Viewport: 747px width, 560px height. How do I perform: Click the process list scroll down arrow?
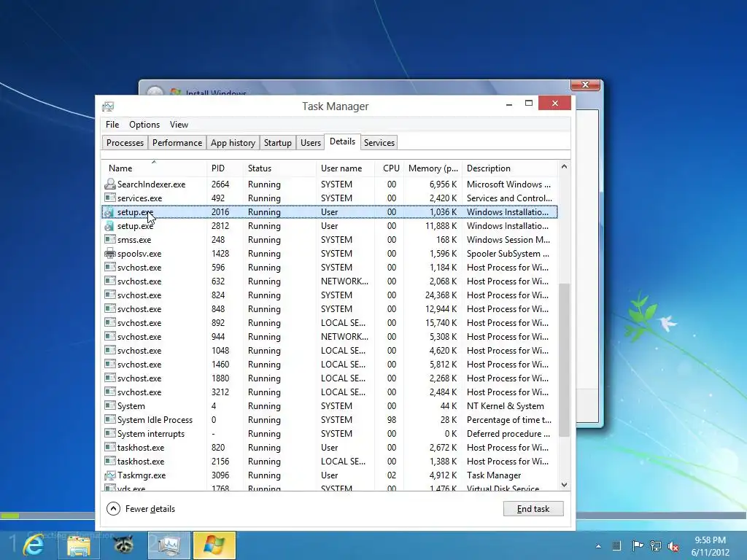coord(564,485)
